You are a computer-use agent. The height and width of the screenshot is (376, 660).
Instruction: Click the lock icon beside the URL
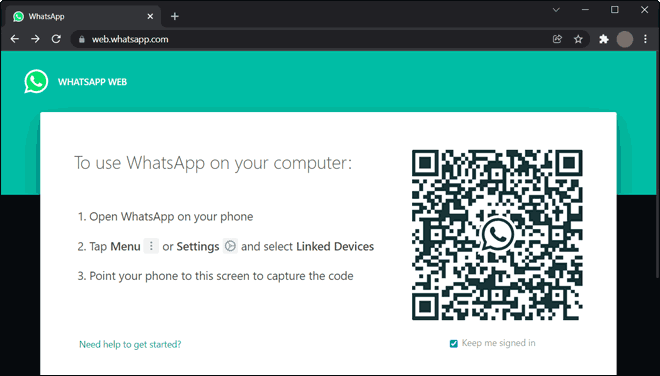82,39
